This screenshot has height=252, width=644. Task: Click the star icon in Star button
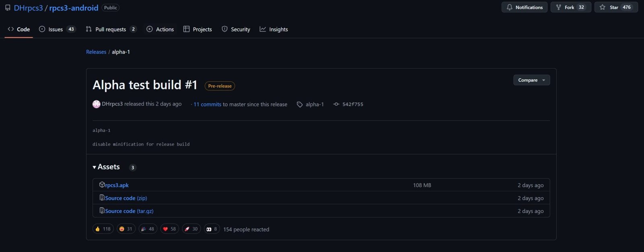tap(603, 7)
